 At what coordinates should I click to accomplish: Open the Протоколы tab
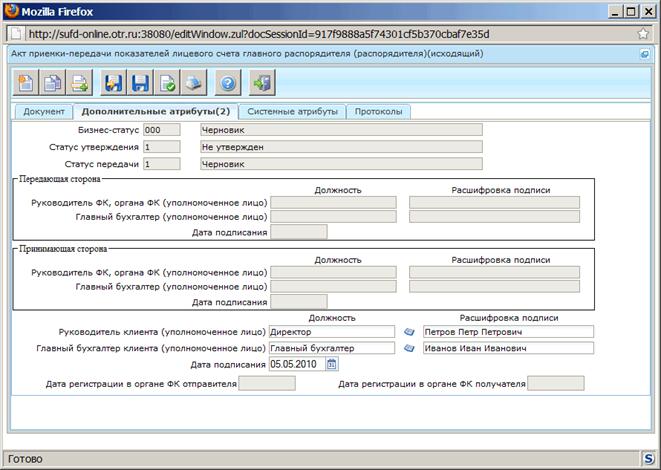[x=379, y=112]
